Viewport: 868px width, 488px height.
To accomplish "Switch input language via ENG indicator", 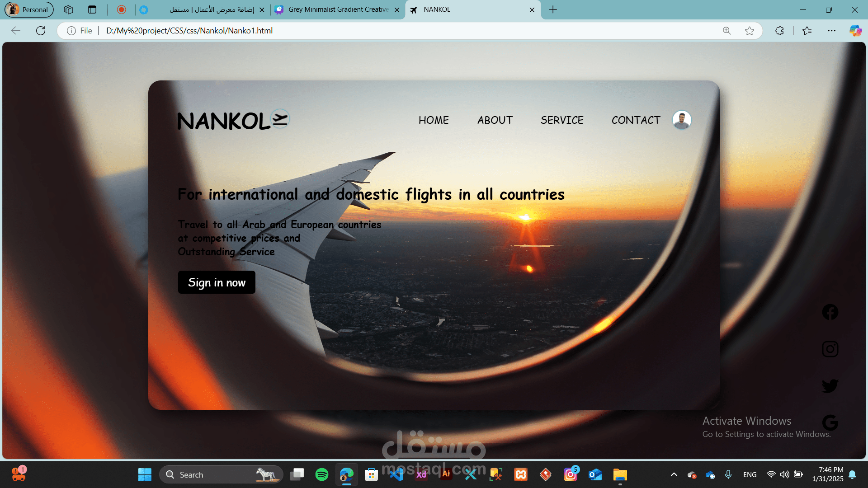I will [750, 474].
